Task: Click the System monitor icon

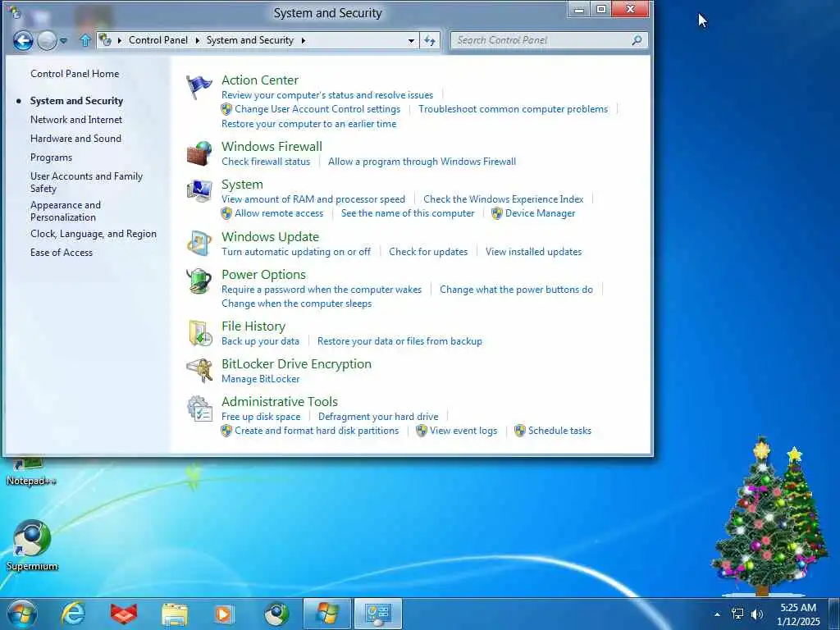Action: (x=199, y=191)
